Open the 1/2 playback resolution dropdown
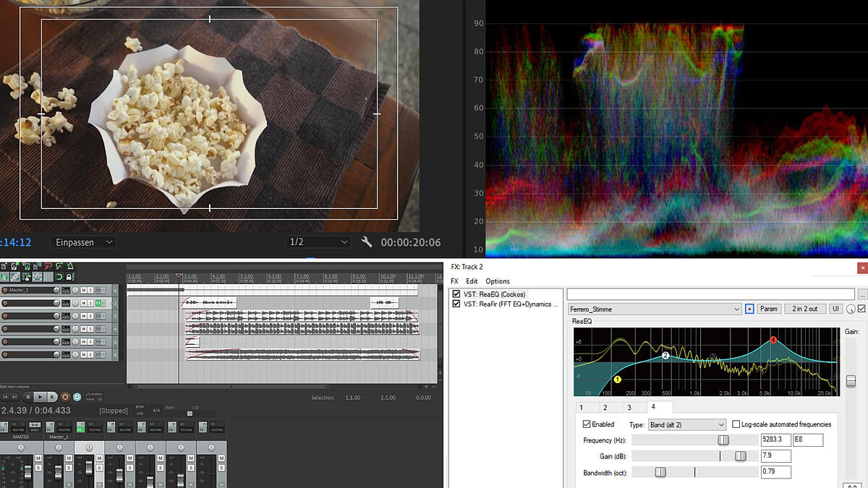Image resolution: width=868 pixels, height=488 pixels. click(318, 242)
